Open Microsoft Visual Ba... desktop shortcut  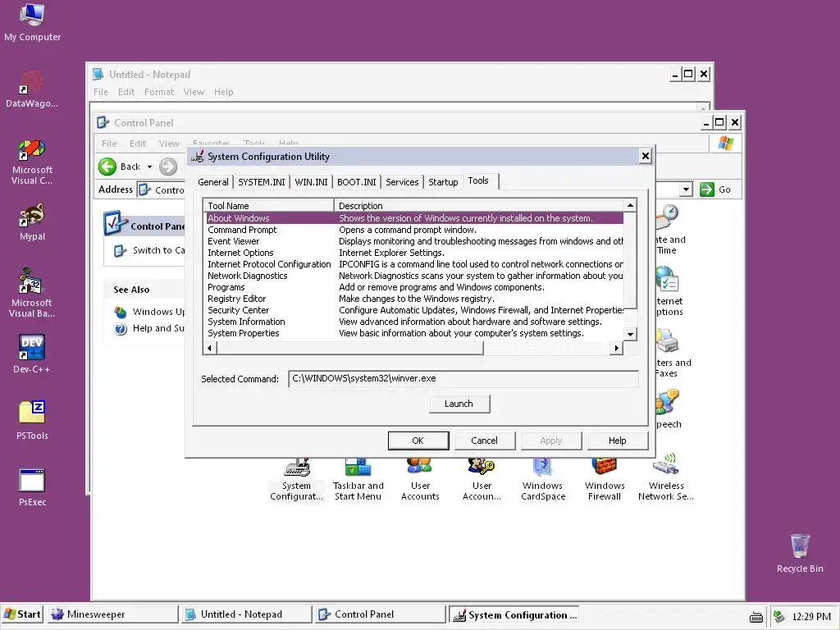pos(32,292)
